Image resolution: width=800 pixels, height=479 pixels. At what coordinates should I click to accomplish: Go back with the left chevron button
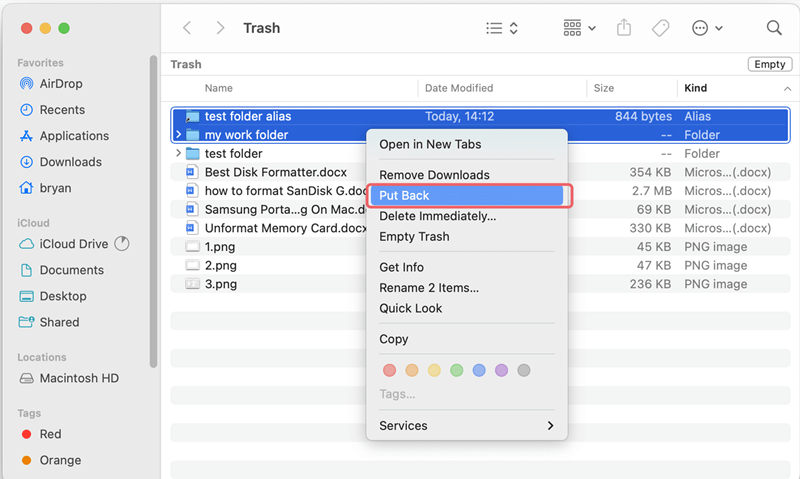(187, 28)
